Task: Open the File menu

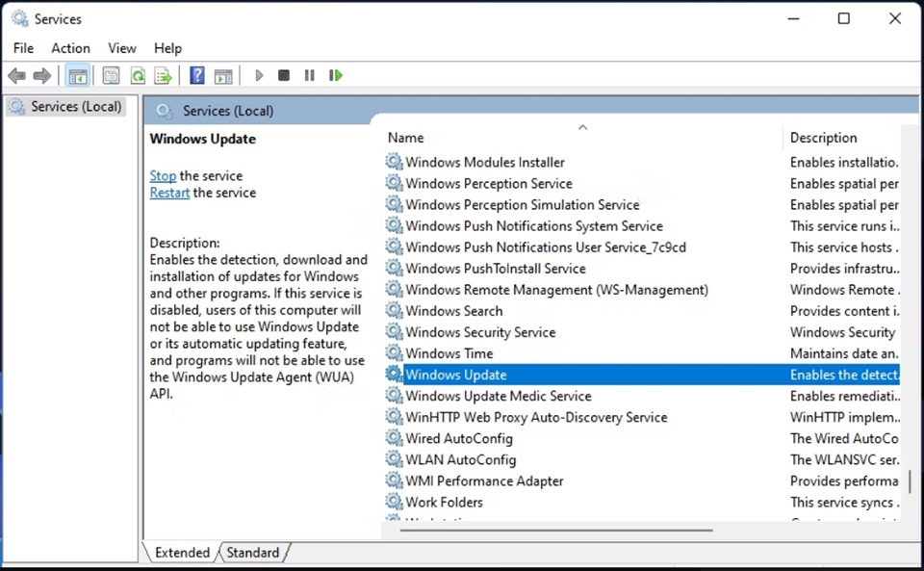Action: click(x=23, y=48)
